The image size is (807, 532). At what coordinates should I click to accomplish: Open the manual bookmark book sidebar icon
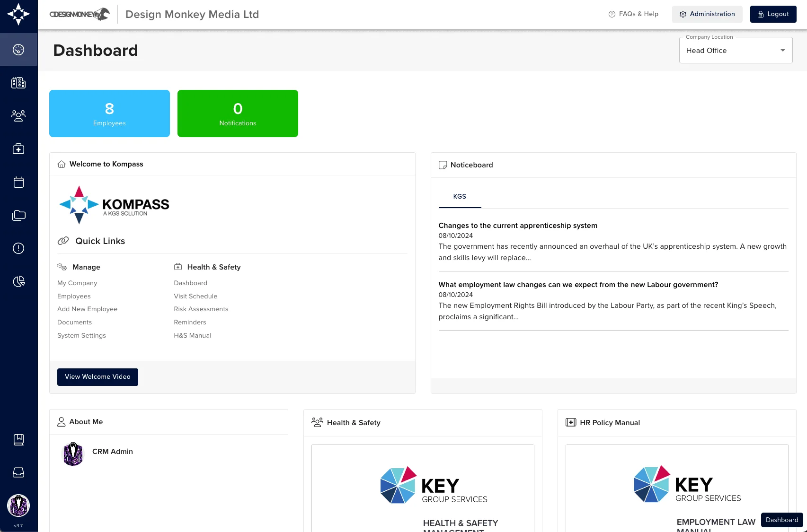point(18,440)
